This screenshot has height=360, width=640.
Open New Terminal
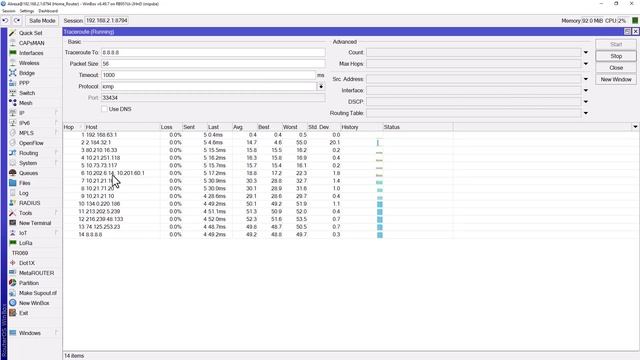coord(35,223)
